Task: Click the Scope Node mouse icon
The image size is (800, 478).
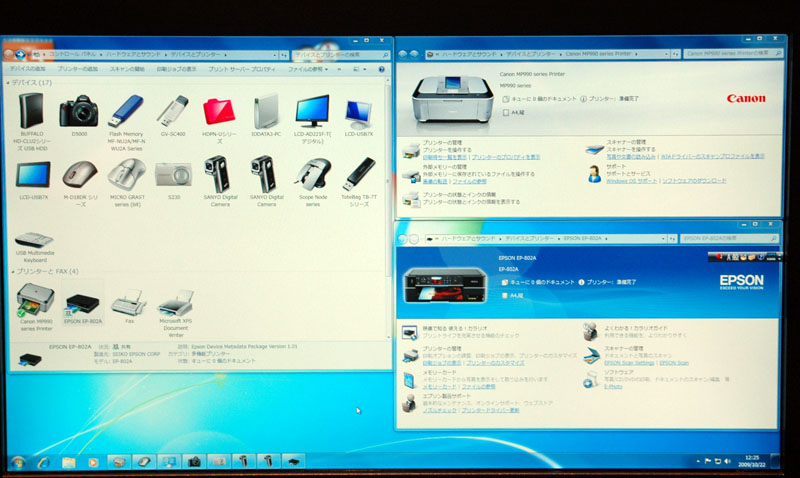Action: pos(312,174)
